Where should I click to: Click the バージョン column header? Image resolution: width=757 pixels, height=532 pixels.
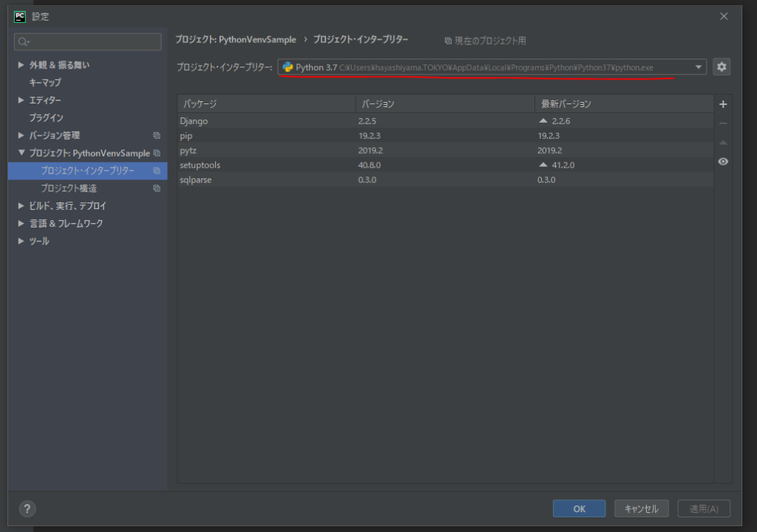point(445,103)
